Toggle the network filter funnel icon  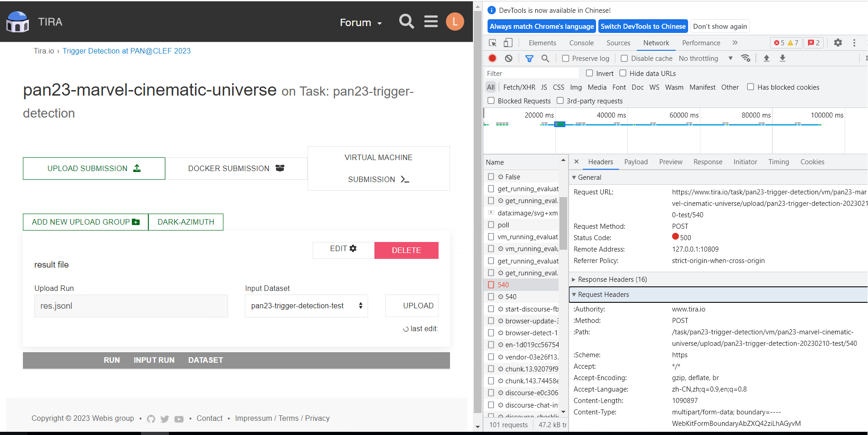(529, 58)
